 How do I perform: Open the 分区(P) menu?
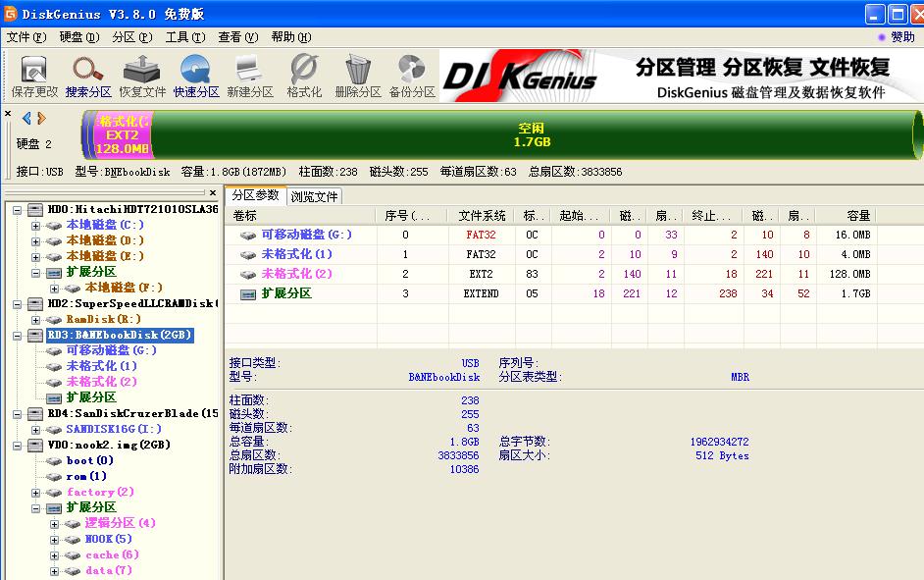132,37
